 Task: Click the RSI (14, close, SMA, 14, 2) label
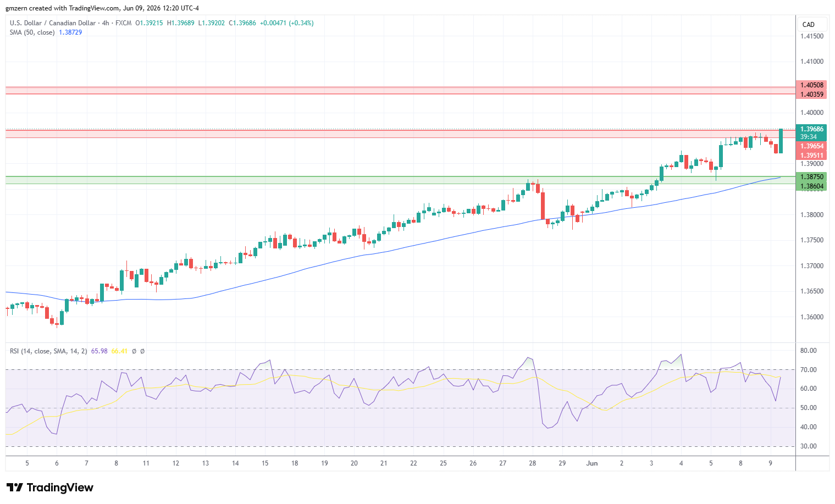[x=48, y=351]
